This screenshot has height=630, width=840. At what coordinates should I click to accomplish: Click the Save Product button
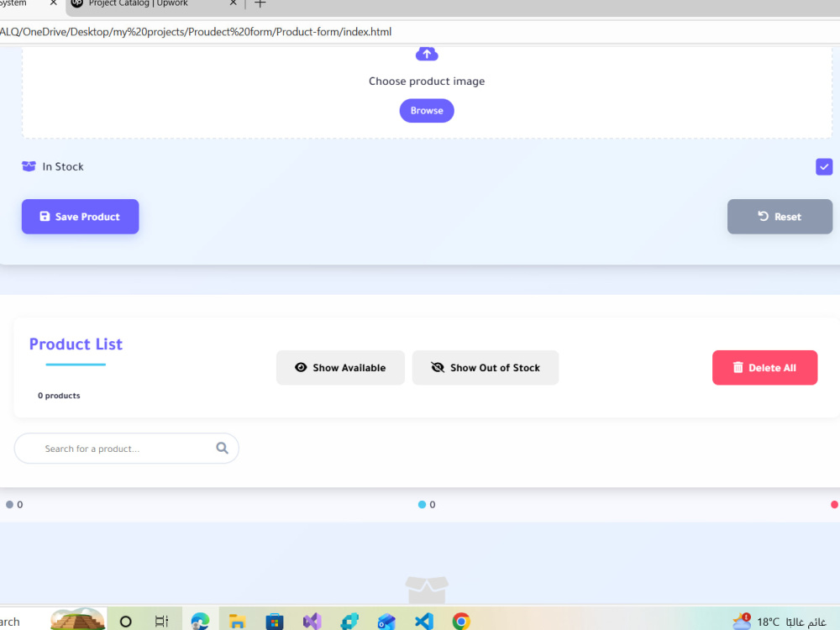(81, 217)
